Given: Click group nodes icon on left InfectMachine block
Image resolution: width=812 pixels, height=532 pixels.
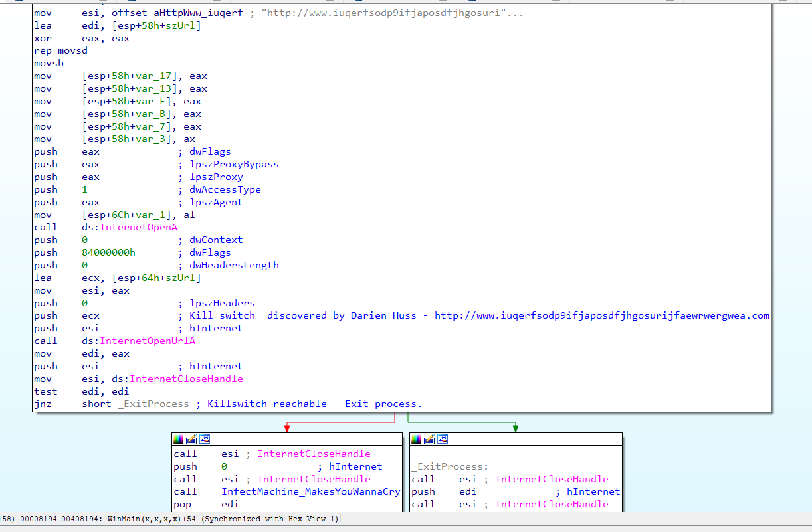Looking at the screenshot, I should click(205, 439).
